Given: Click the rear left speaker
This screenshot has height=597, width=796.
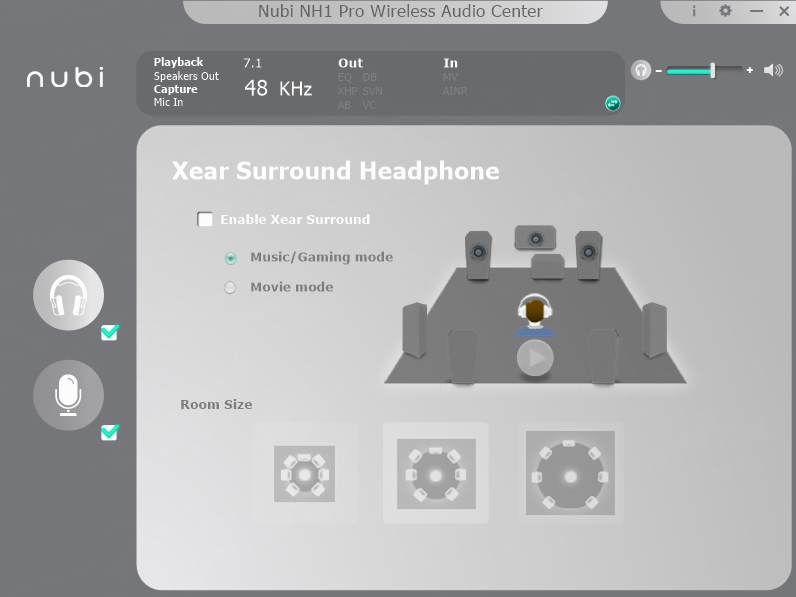Looking at the screenshot, I should click(462, 356).
